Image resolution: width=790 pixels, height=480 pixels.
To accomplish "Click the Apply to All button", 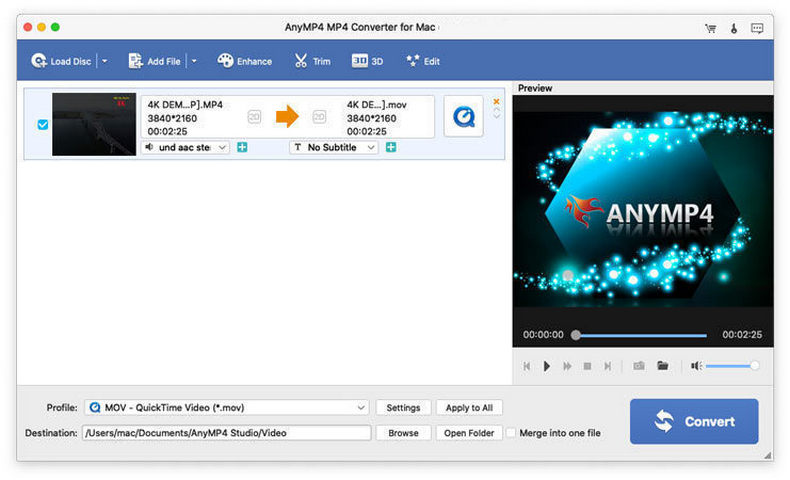I will click(469, 408).
